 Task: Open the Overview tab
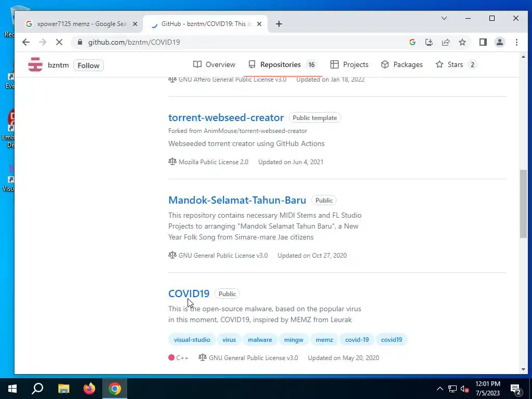point(214,64)
